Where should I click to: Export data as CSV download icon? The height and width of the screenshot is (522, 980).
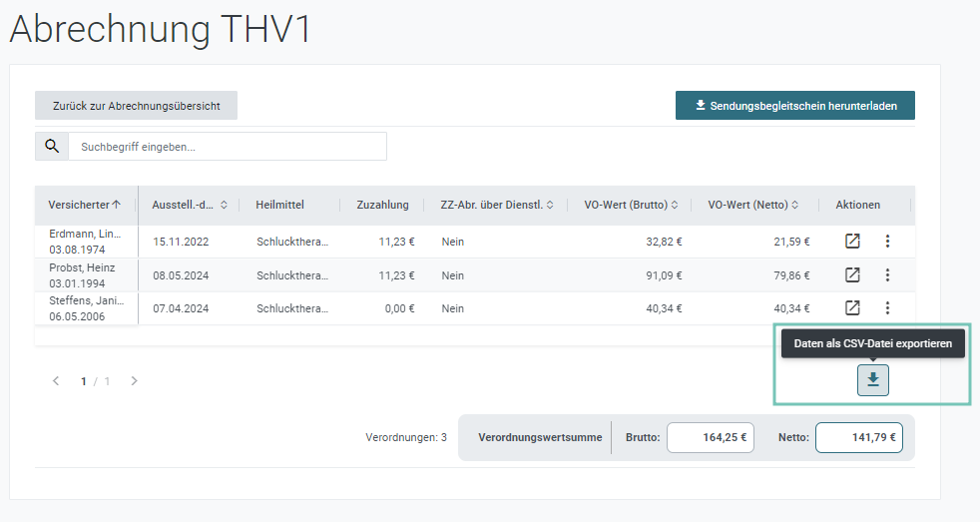click(873, 380)
